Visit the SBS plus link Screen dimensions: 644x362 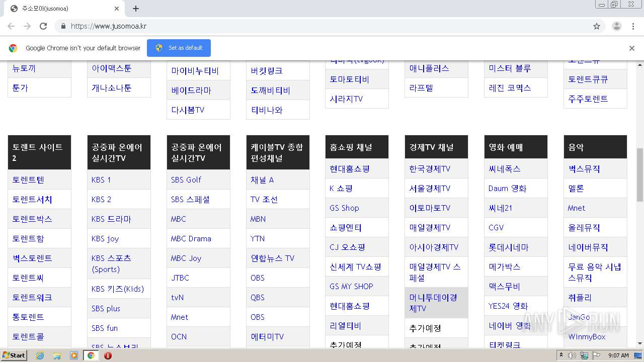(106, 309)
